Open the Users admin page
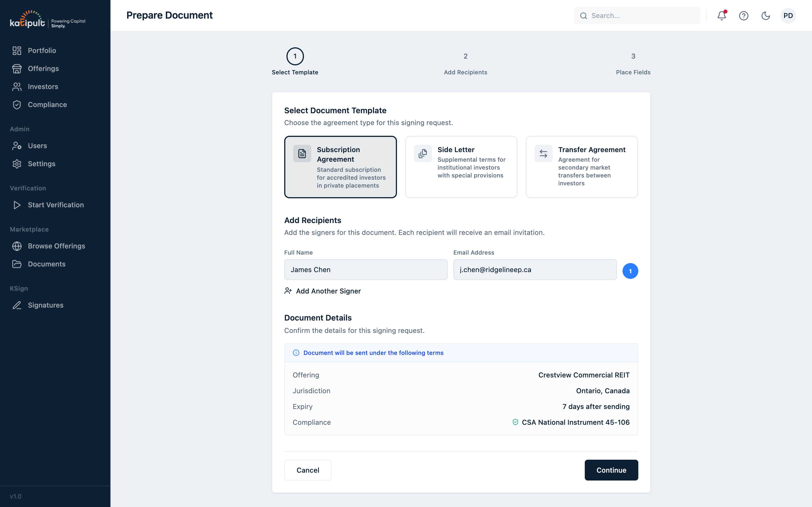The image size is (812, 507). pos(37,146)
